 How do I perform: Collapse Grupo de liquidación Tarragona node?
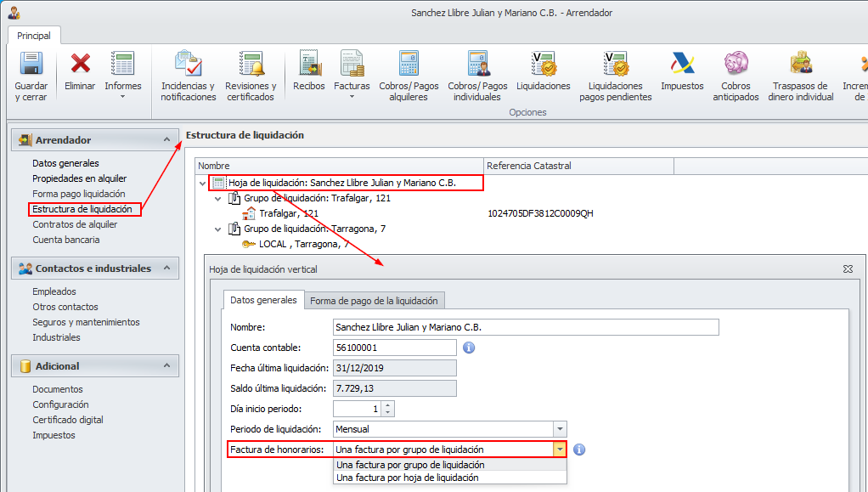pyautogui.click(x=218, y=229)
